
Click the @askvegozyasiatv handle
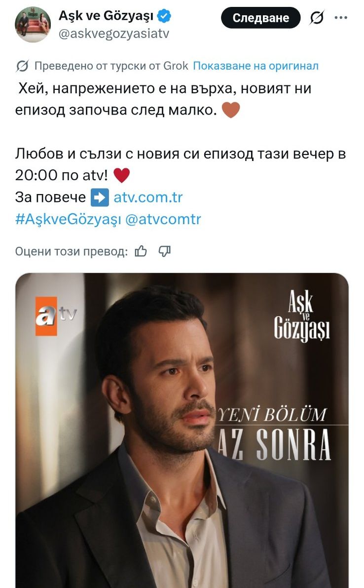tap(114, 34)
